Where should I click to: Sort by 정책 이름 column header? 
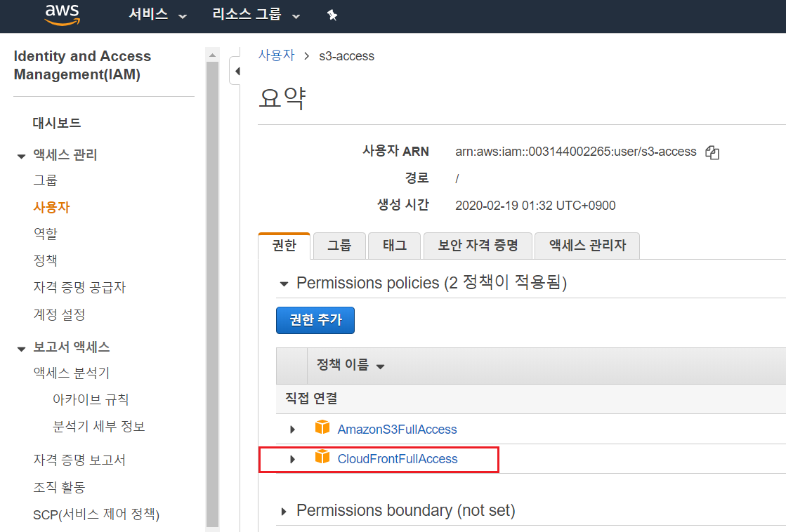coord(351,365)
